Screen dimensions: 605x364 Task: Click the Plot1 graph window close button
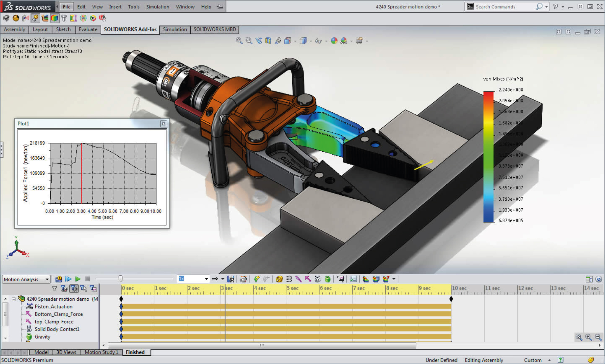[164, 123]
